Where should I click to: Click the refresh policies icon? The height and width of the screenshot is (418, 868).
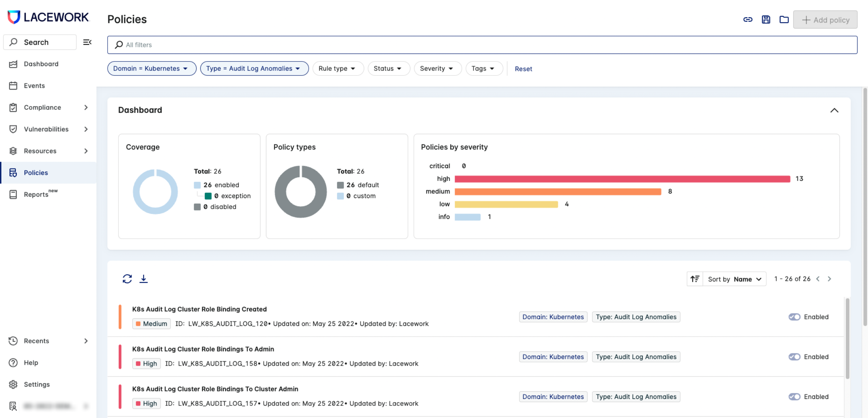pyautogui.click(x=127, y=279)
